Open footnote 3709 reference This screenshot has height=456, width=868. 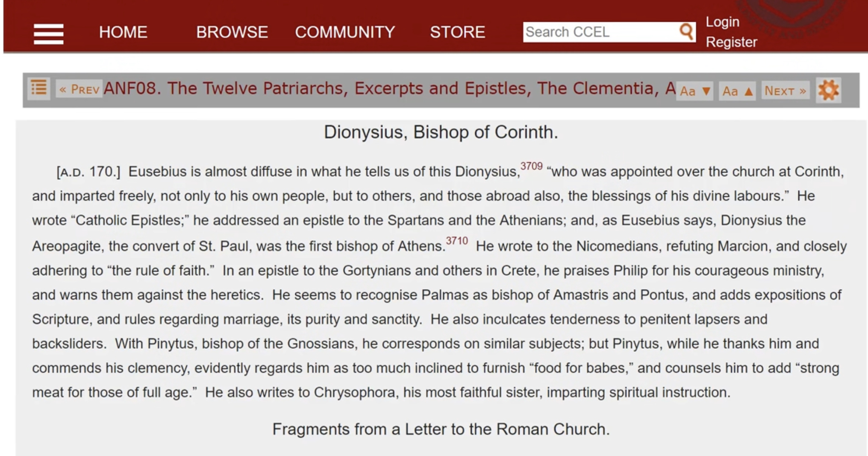(x=531, y=166)
